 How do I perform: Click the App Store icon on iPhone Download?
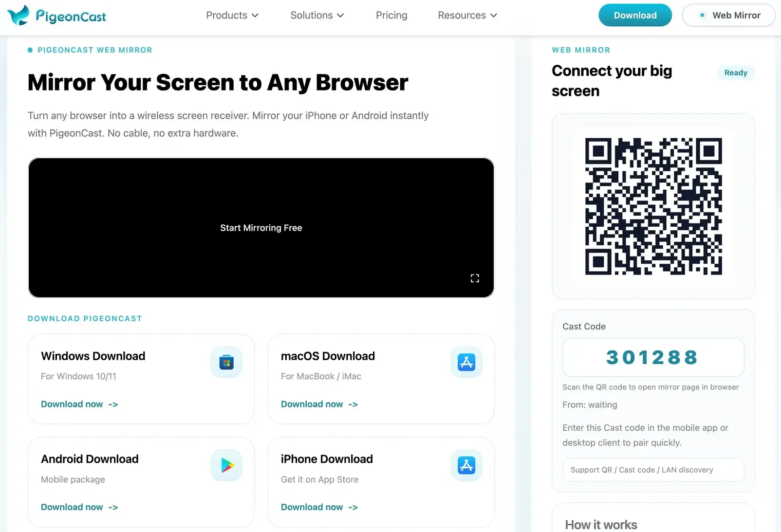[x=466, y=465]
